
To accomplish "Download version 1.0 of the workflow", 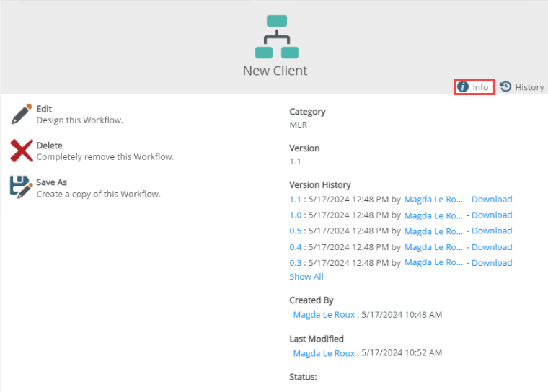I will 492,215.
